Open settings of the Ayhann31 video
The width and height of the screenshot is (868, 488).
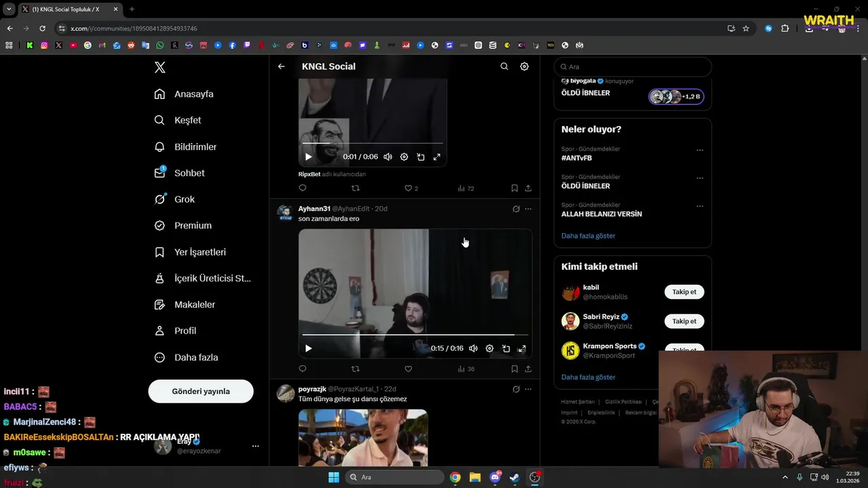click(490, 348)
